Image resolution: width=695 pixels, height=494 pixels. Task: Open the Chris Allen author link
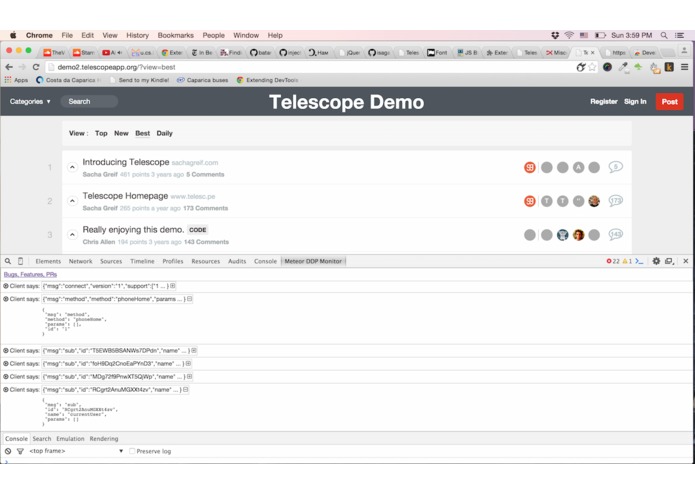coord(99,242)
